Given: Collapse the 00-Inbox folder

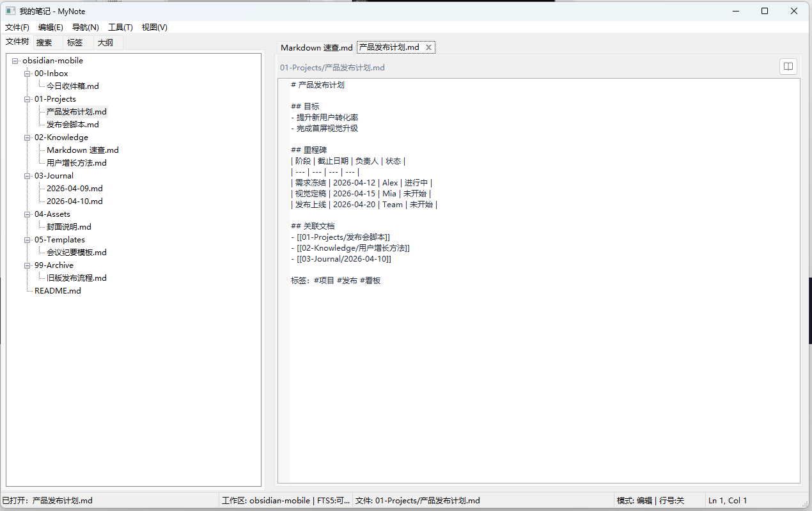Looking at the screenshot, I should point(27,74).
